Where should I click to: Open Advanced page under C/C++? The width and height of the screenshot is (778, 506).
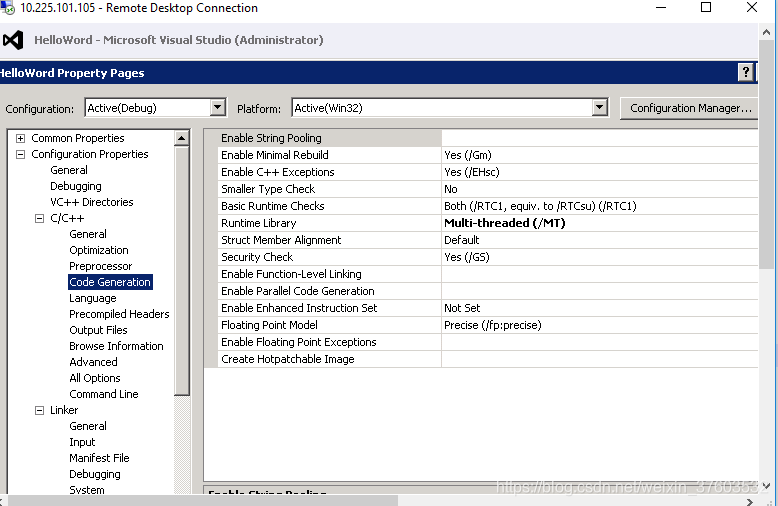point(93,362)
